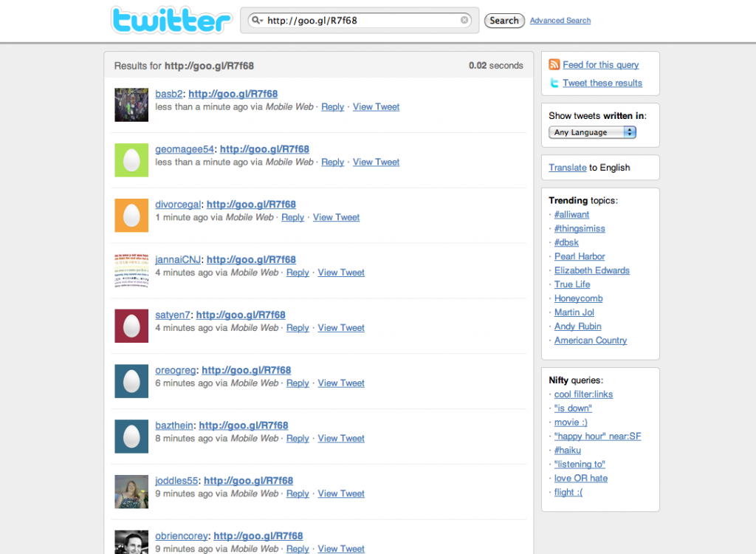Open satyen7's red egg avatar
The width and height of the screenshot is (756, 554).
pos(131,326)
